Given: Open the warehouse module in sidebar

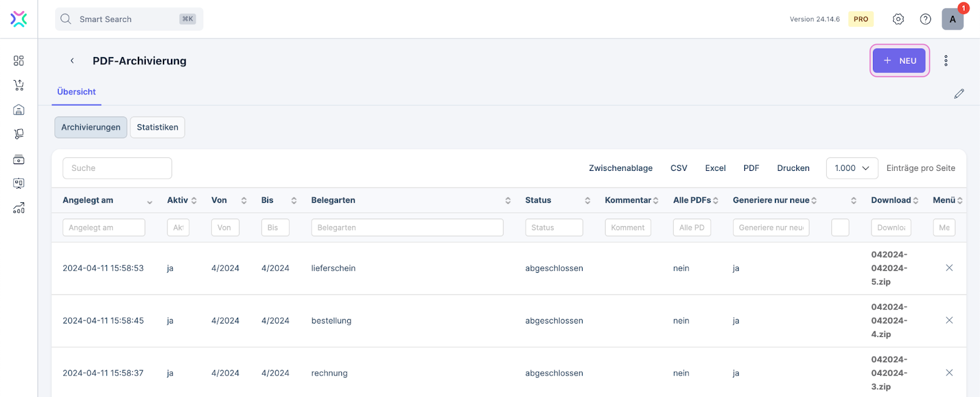Looking at the screenshot, I should point(18,110).
